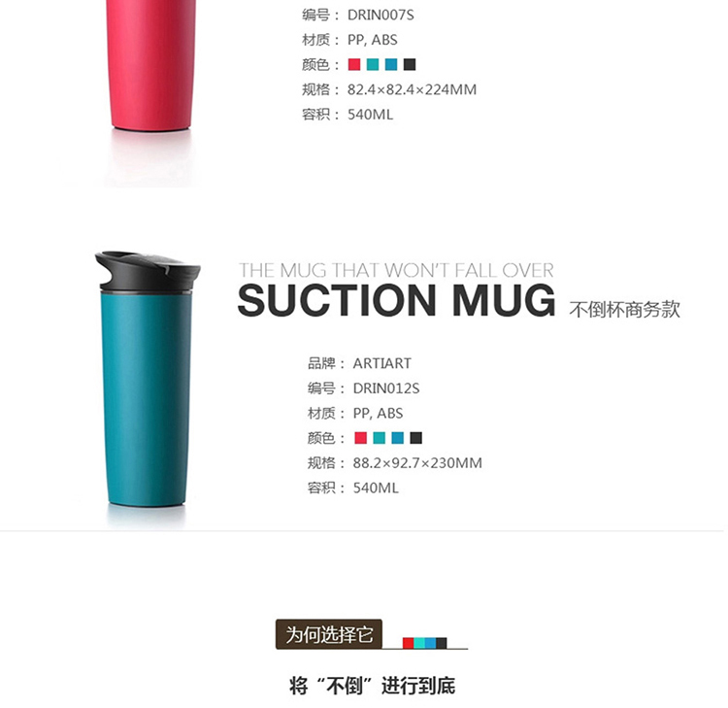The height and width of the screenshot is (708, 728).
Task: Choose the black swatch for DRIN012S
Action: pyautogui.click(x=416, y=438)
